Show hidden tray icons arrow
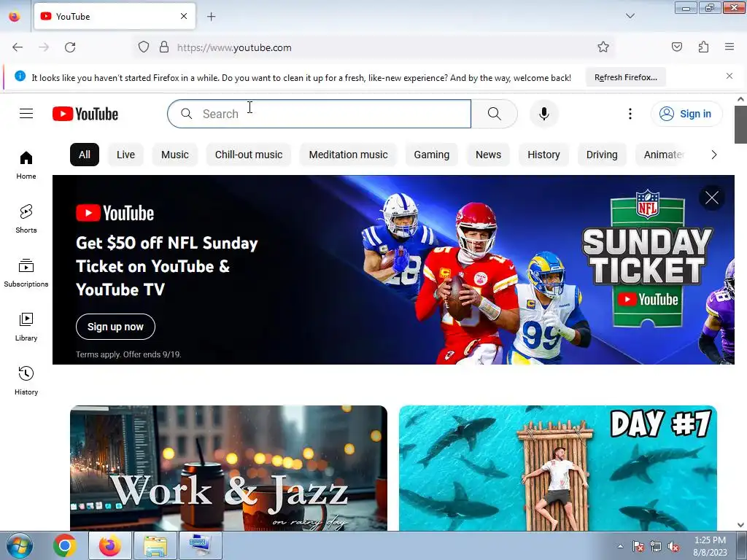Viewport: 747px width, 560px height. pos(620,546)
